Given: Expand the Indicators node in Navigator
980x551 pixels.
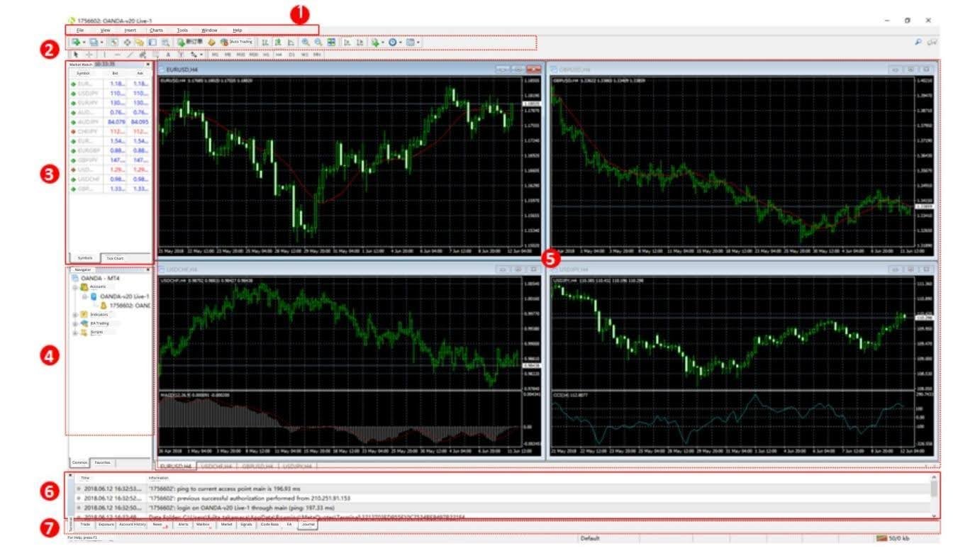Looking at the screenshot, I should (74, 314).
